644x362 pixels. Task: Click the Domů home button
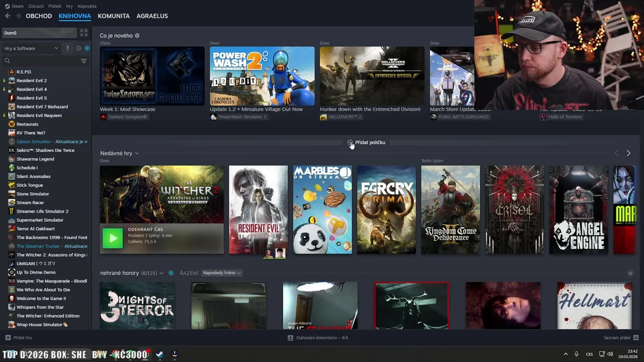(39, 33)
